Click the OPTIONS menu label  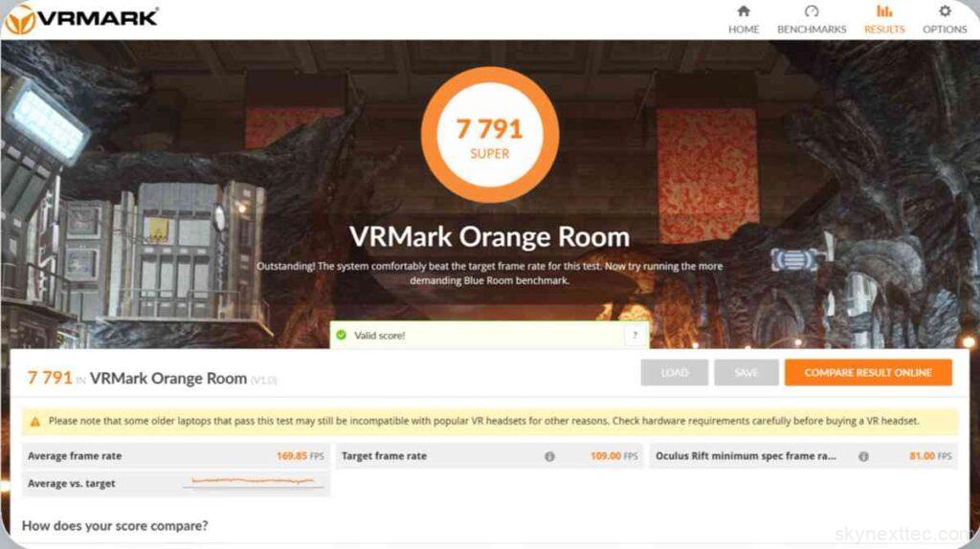coord(945,30)
